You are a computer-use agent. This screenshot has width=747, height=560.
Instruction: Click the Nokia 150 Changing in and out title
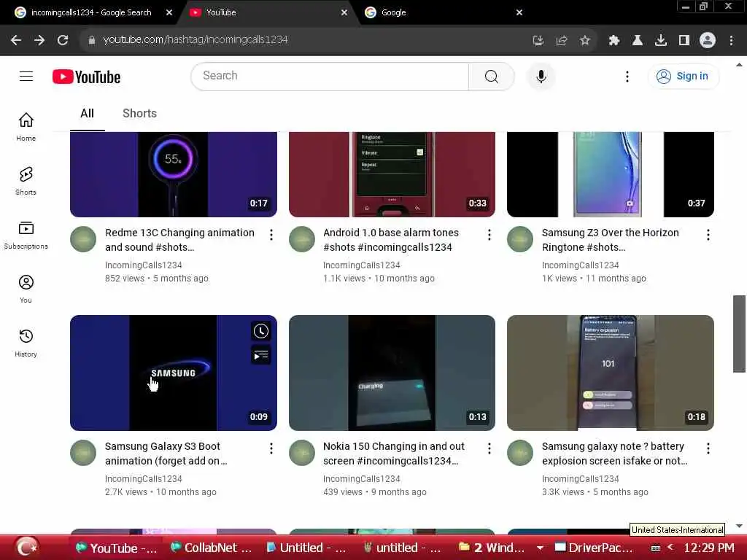coord(393,454)
